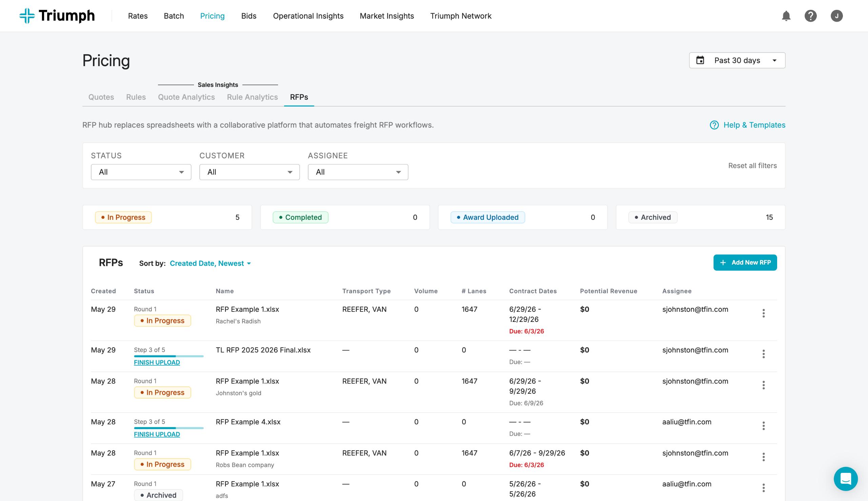868x501 pixels.
Task: Open Market Insights in the top navigation
Action: pos(387,16)
